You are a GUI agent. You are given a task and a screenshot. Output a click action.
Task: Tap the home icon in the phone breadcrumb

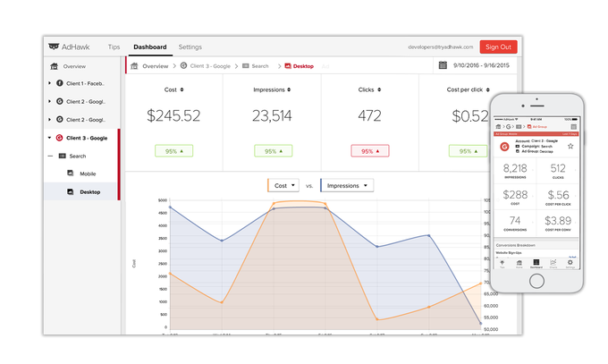(x=498, y=127)
